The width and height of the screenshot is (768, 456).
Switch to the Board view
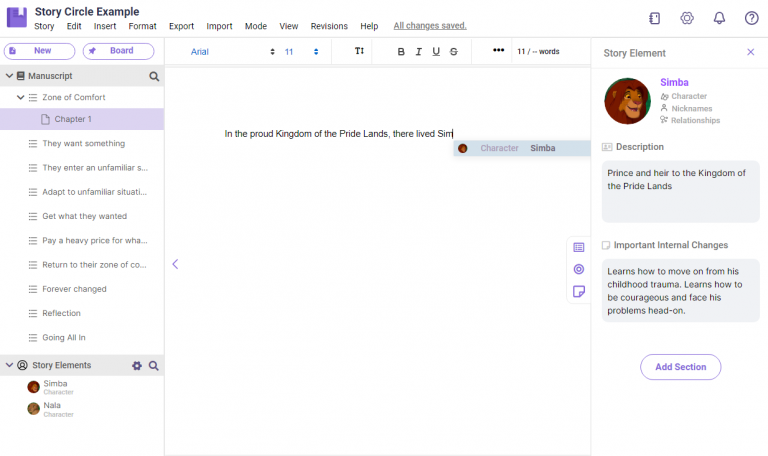119,51
